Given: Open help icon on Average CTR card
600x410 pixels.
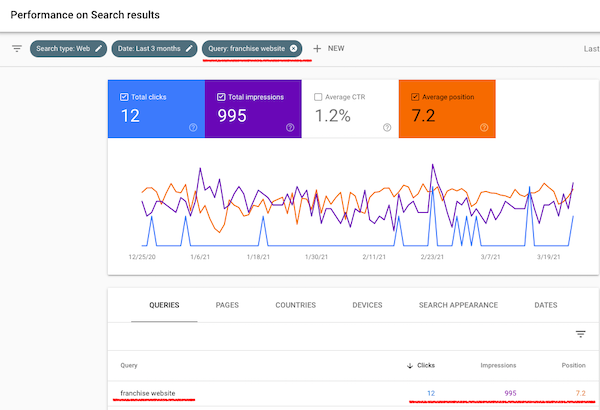Looking at the screenshot, I should click(387, 127).
